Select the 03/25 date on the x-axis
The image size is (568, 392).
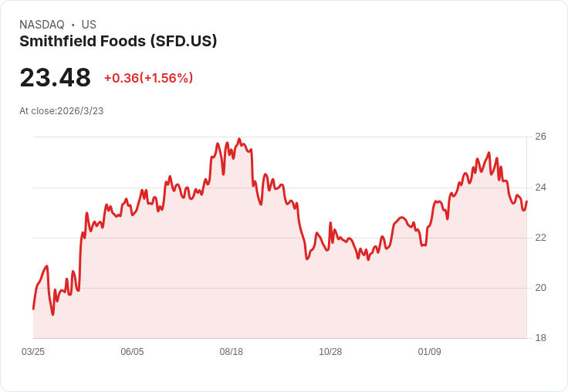[33, 352]
